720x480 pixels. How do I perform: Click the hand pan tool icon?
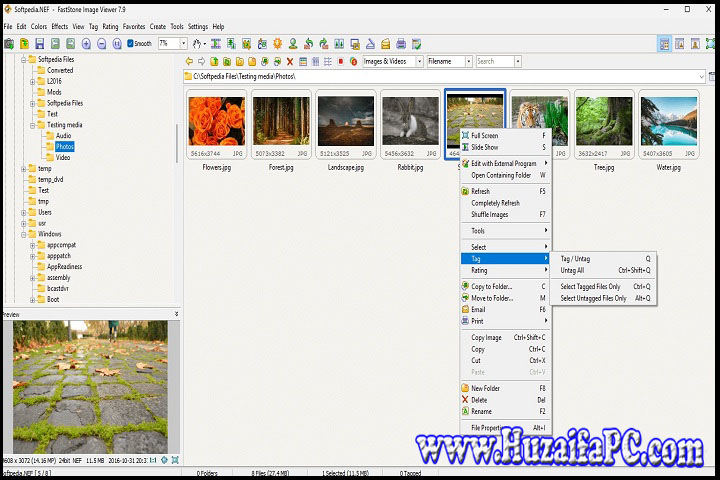(x=197, y=44)
